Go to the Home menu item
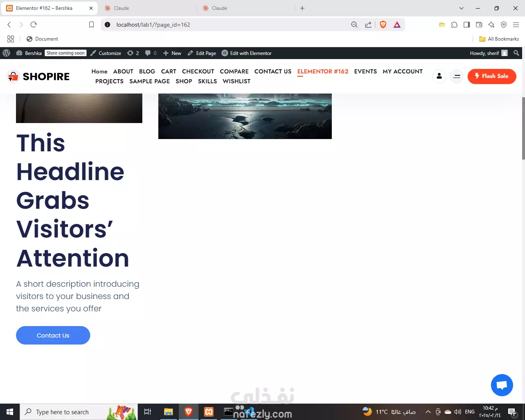Screen dimensions: 525x420 [99, 71]
